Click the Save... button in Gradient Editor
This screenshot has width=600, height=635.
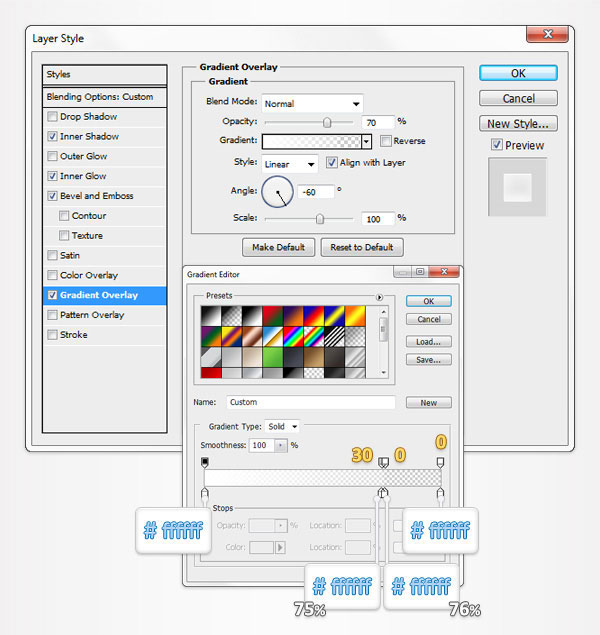tap(428, 360)
